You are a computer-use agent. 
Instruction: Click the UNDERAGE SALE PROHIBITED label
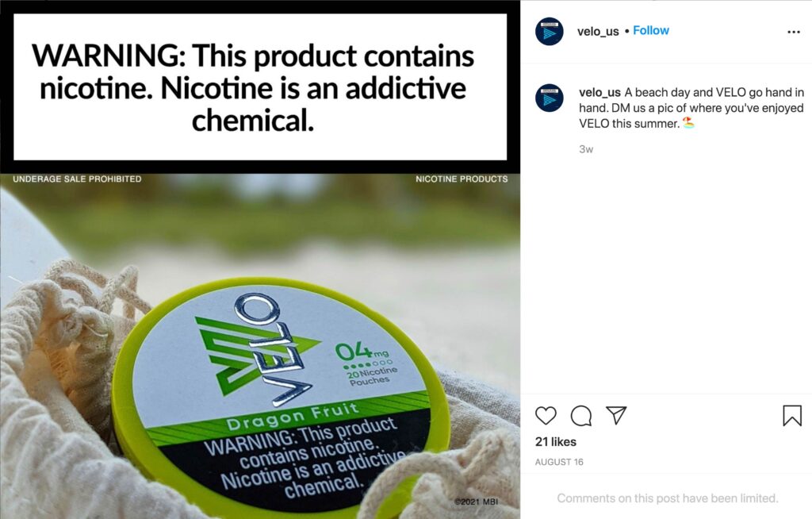coord(77,179)
